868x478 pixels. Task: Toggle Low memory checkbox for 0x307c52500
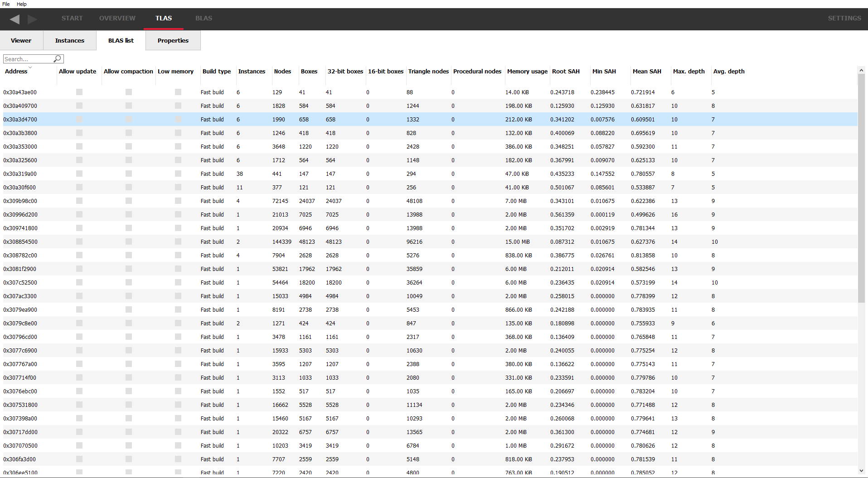tap(178, 282)
